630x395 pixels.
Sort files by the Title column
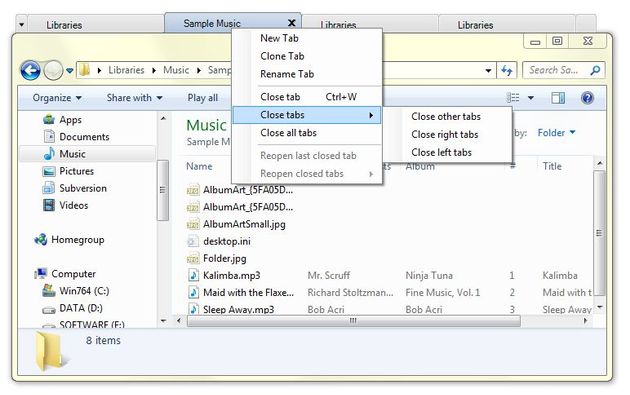552,166
